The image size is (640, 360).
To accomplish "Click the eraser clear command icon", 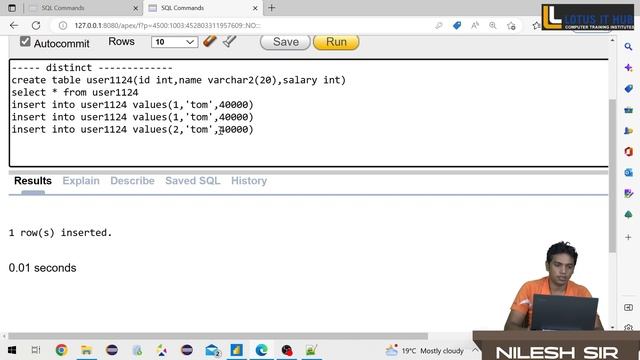I will pyautogui.click(x=210, y=41).
